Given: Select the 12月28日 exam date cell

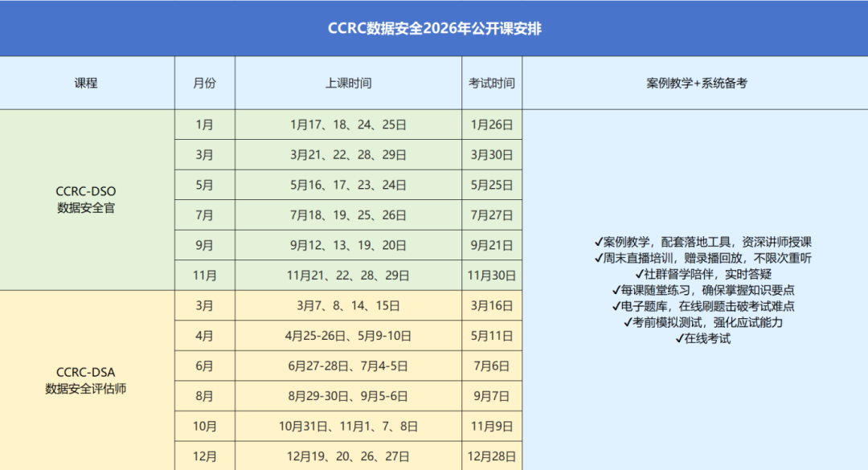Looking at the screenshot, I should coord(492,456).
